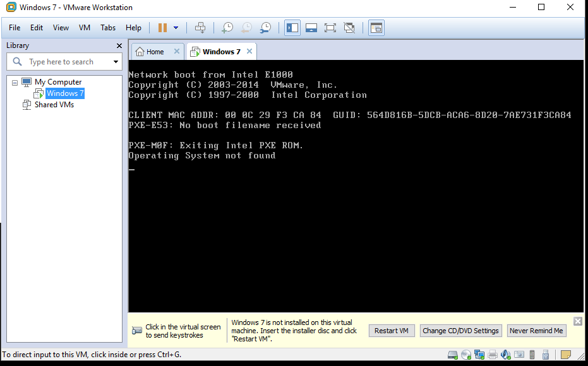This screenshot has width=588, height=366.
Task: Click the VMware Workstation title bar icon
Action: click(x=11, y=7)
